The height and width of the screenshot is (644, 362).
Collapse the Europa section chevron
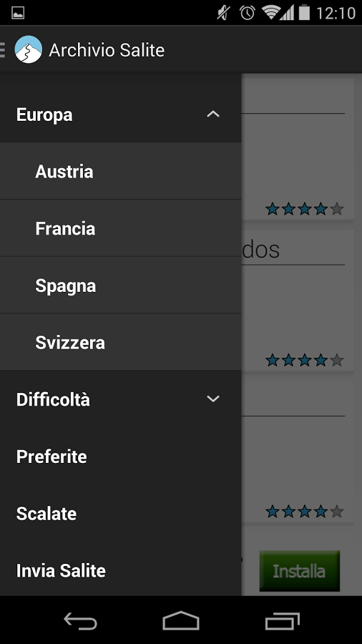coord(213,114)
